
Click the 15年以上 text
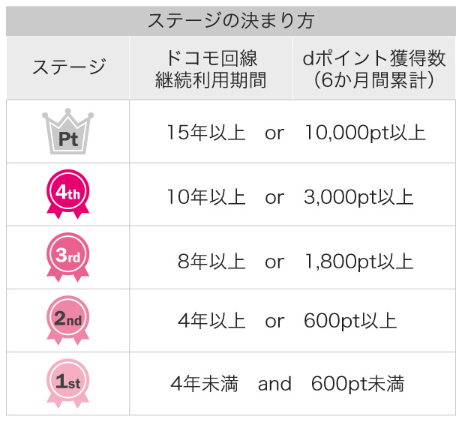click(206, 132)
